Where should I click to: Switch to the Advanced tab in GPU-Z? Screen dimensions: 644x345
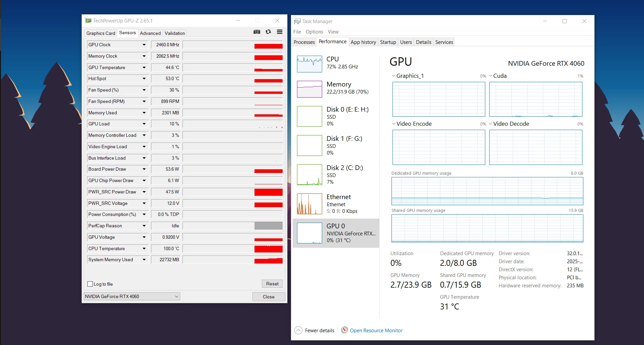click(150, 33)
